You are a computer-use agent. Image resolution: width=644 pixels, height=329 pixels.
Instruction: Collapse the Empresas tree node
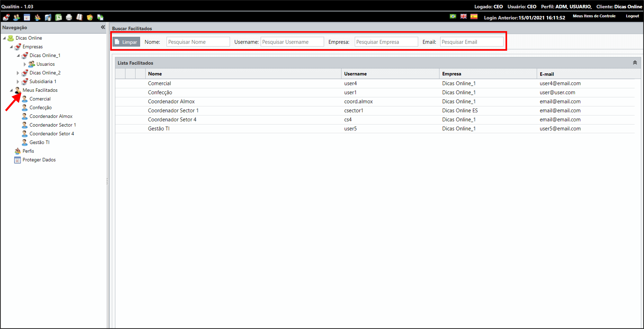coord(11,47)
